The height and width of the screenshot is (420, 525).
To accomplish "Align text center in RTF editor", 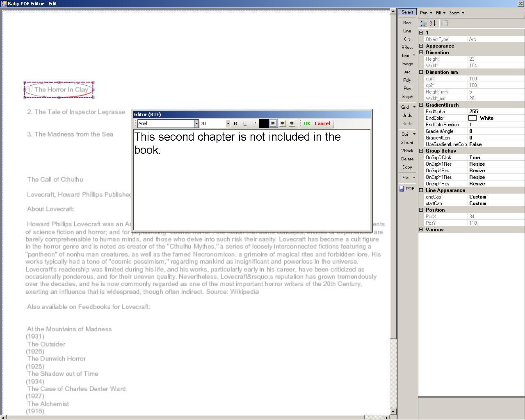I will tap(283, 123).
